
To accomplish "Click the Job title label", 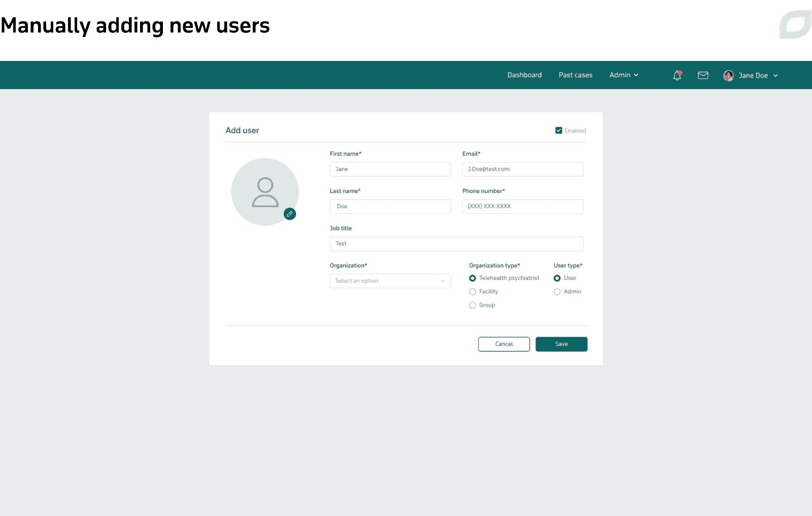I will click(341, 229).
